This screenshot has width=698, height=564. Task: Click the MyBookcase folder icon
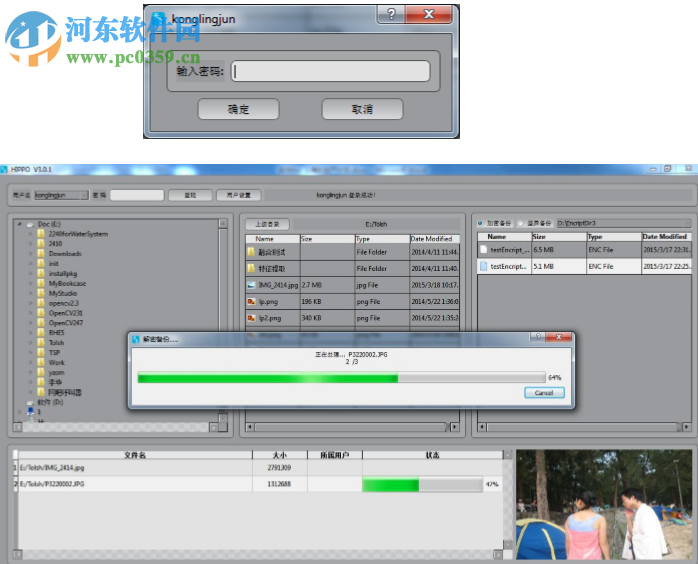pyautogui.click(x=41, y=283)
